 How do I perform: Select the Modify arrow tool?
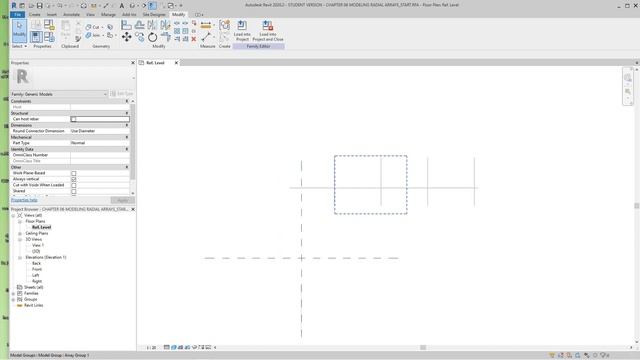pyautogui.click(x=19, y=31)
